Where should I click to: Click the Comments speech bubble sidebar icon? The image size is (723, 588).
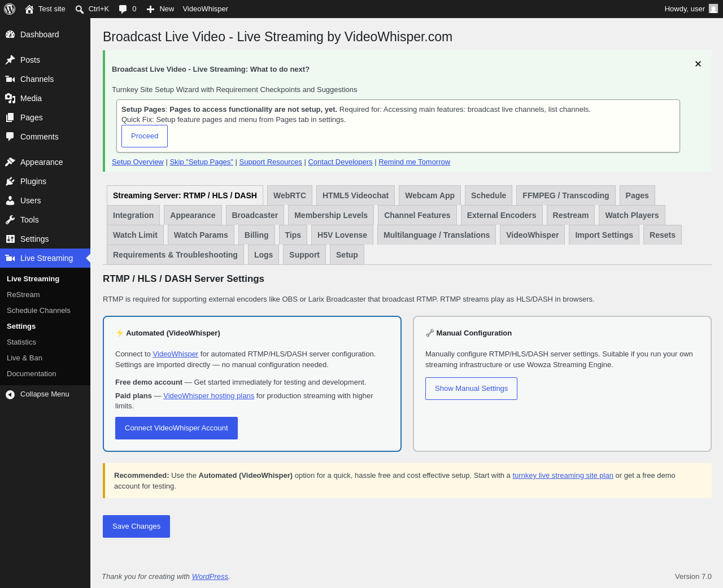click(x=10, y=137)
